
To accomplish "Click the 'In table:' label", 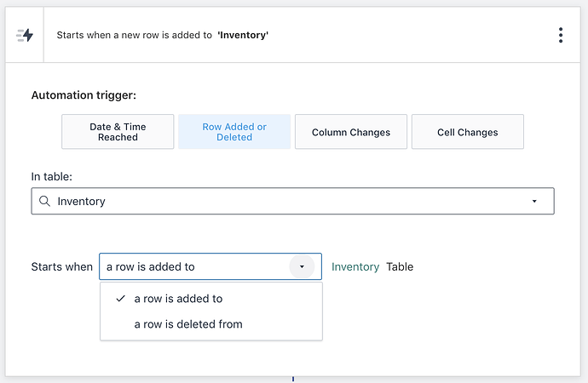I will coord(52,176).
